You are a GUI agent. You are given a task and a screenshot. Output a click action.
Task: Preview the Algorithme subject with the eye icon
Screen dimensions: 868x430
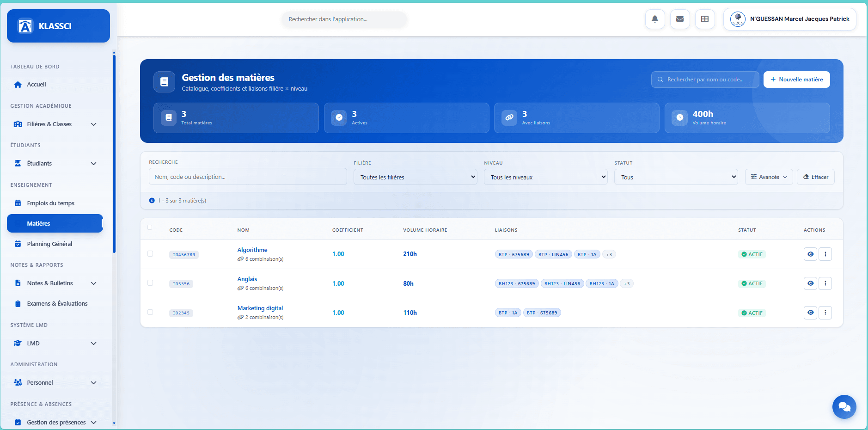click(810, 254)
